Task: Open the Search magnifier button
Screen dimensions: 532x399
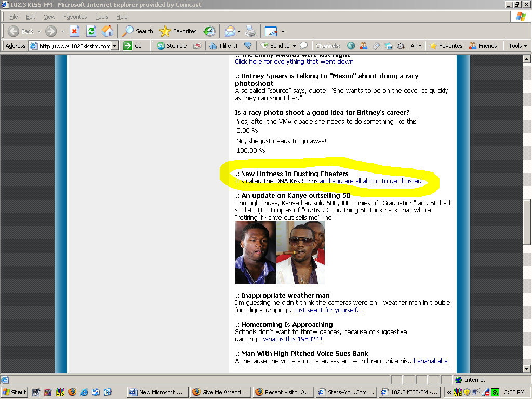Action: pyautogui.click(x=137, y=31)
